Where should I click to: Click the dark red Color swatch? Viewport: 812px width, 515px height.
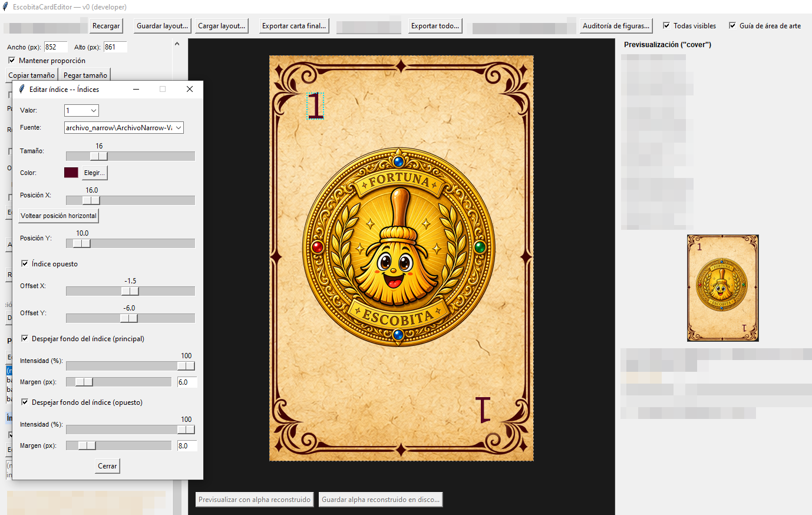pyautogui.click(x=71, y=173)
